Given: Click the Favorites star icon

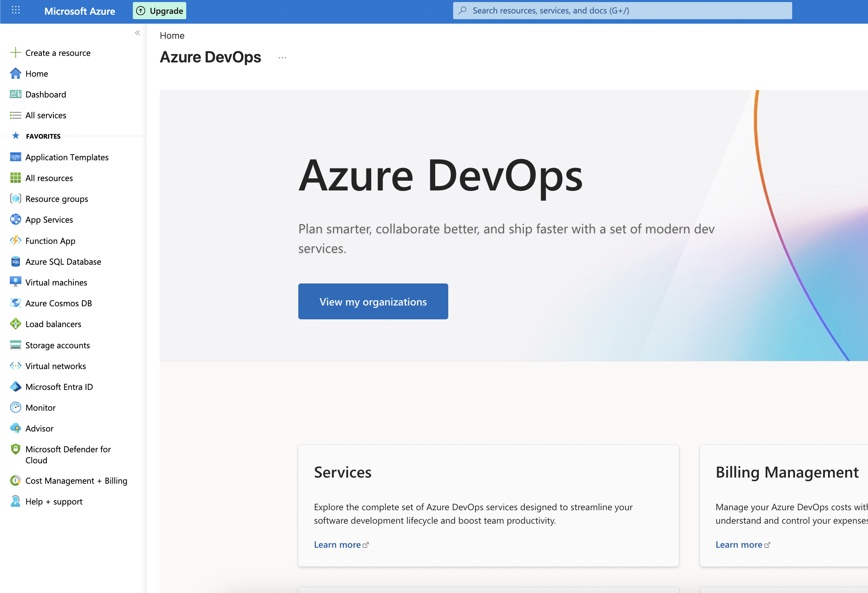Looking at the screenshot, I should click(16, 135).
